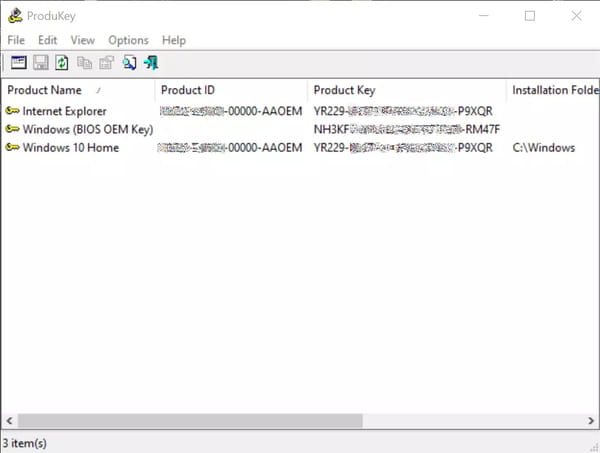Click key icon beside Windows (BIOS OEM Key)

[13, 129]
